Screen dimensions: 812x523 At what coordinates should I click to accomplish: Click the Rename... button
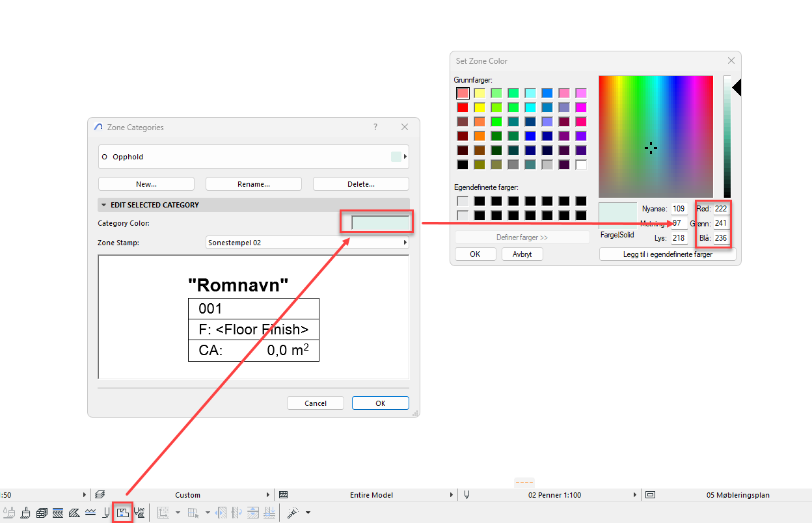[254, 184]
